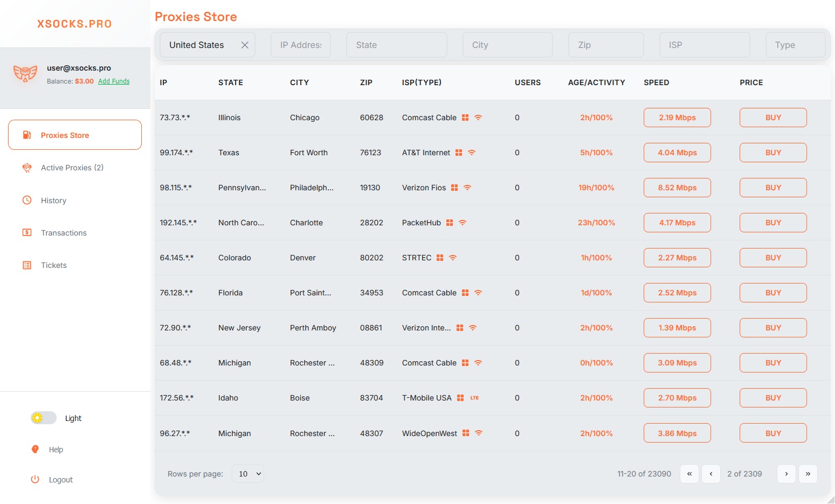Image resolution: width=835 pixels, height=504 pixels.
Task: Select Active Proxies (2) in the sidebar
Action: [71, 168]
